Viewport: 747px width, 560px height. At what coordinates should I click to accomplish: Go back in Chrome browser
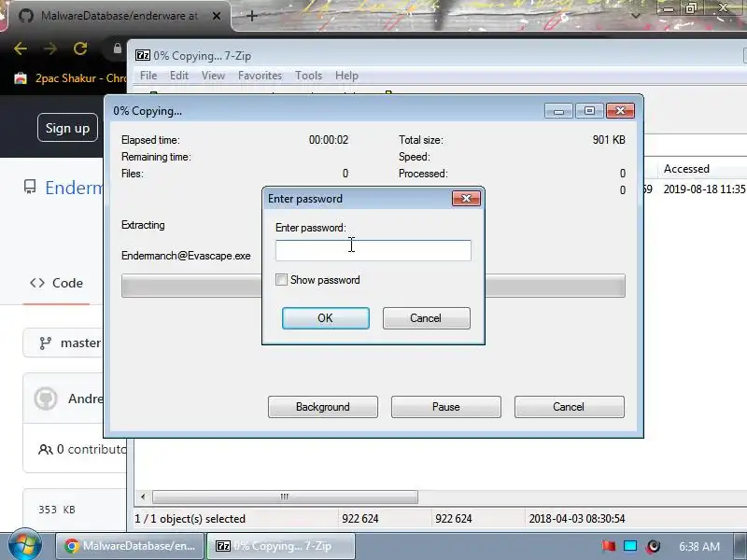(x=21, y=49)
